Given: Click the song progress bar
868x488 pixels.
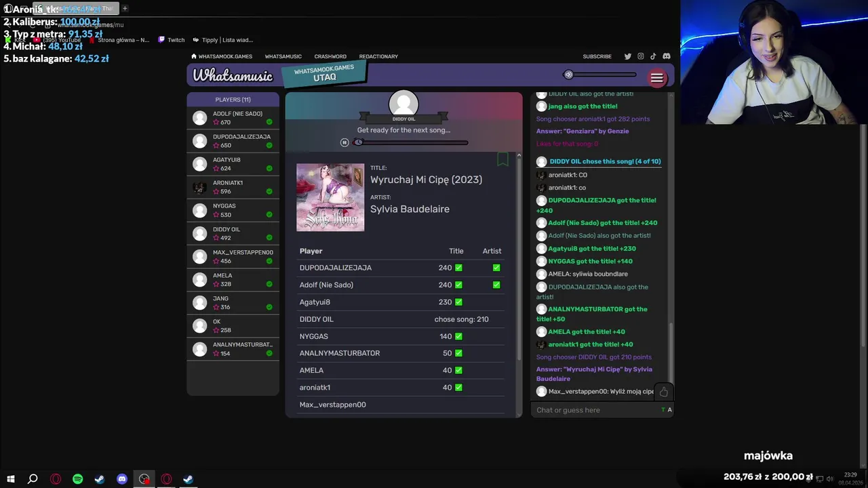Looking at the screenshot, I should 411,142.
